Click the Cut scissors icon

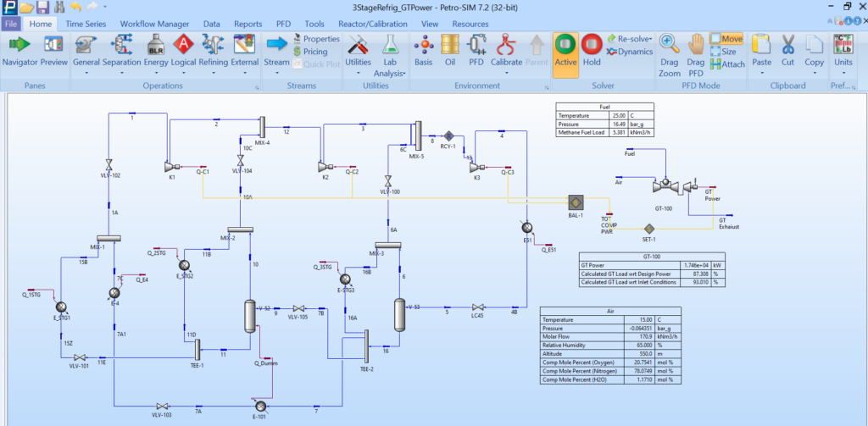click(788, 49)
